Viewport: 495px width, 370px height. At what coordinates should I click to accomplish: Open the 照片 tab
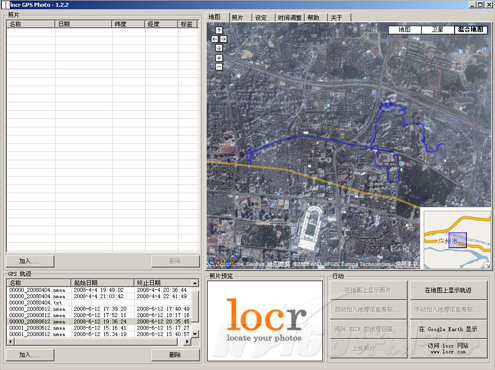click(x=239, y=18)
